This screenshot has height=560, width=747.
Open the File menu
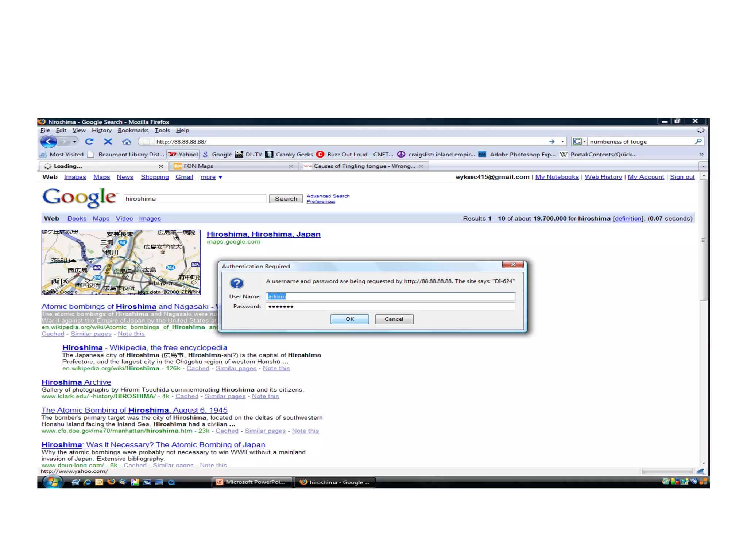45,130
